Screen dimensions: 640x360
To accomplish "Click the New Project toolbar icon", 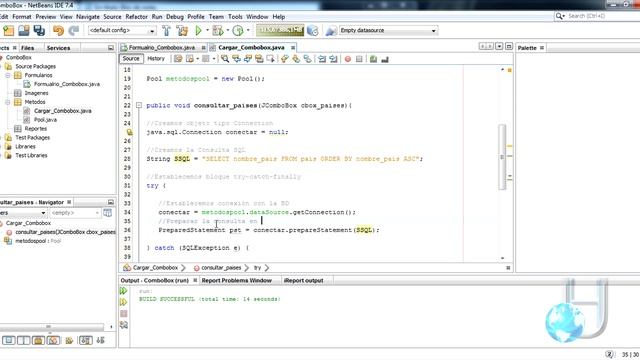I will pos(9,30).
